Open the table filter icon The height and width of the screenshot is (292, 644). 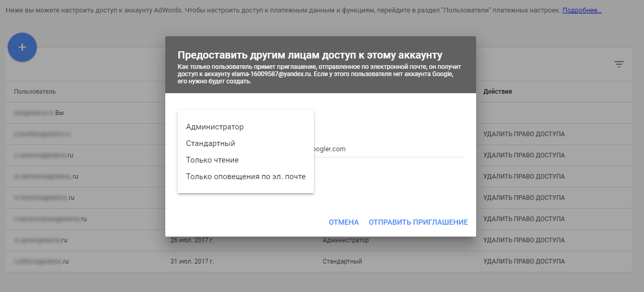click(x=619, y=64)
